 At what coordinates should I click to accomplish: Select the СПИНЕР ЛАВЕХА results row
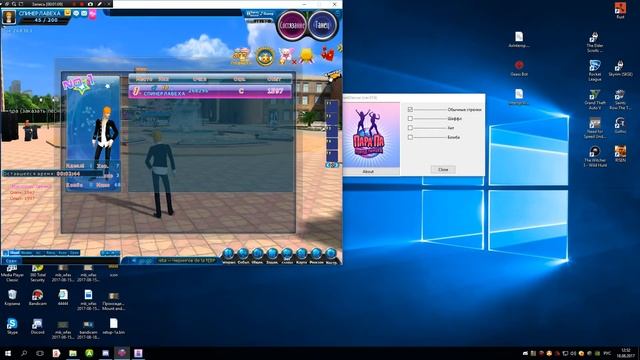click(x=210, y=91)
